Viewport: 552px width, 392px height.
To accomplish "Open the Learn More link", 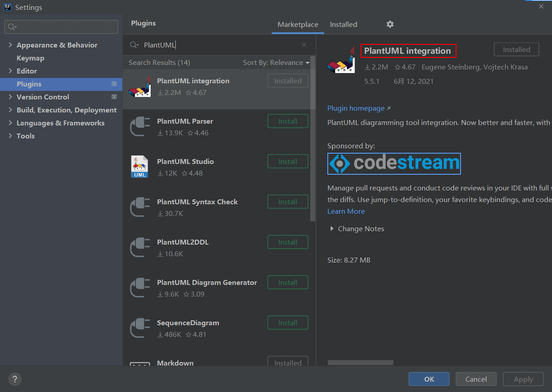I will point(346,211).
